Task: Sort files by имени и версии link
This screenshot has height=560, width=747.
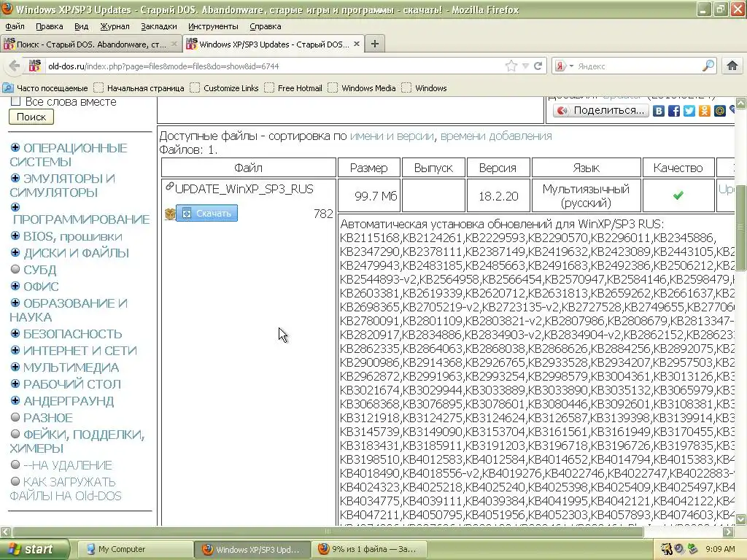Action: click(x=392, y=136)
